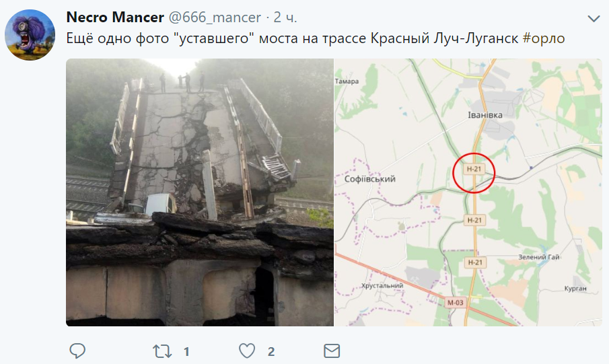Click the retweet count number 1
Viewport: 609px width, 364px height.
[186, 352]
